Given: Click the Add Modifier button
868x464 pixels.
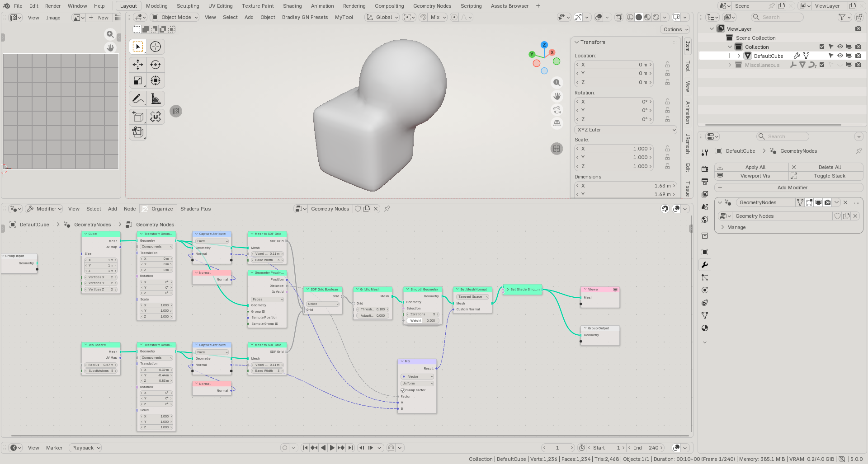Looking at the screenshot, I should click(x=789, y=187).
